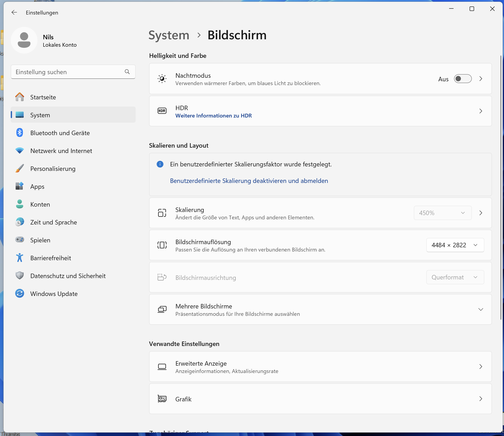This screenshot has height=436, width=504.
Task: Click the Datenschutz shield icon
Action: coord(19,276)
